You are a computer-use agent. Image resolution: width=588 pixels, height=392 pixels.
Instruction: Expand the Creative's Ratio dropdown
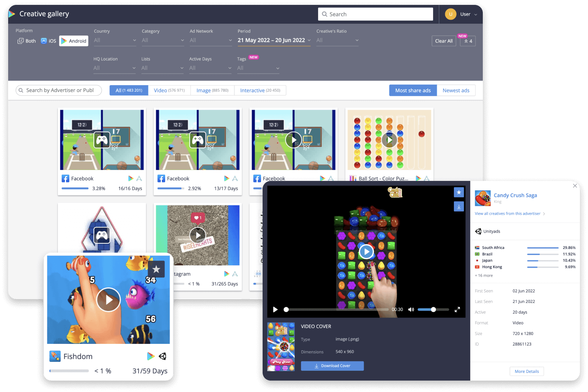click(337, 40)
